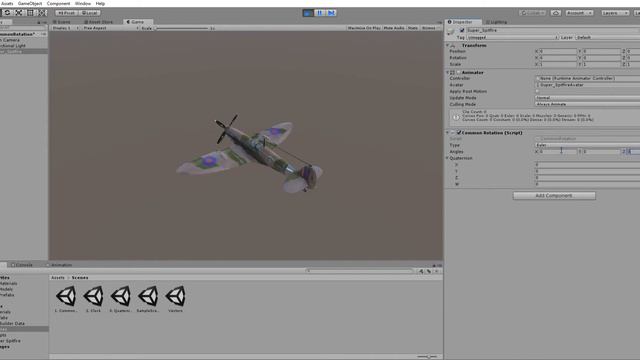The image size is (640, 360).
Task: Select the Rotate tool in the toolbar
Action: coord(7,13)
